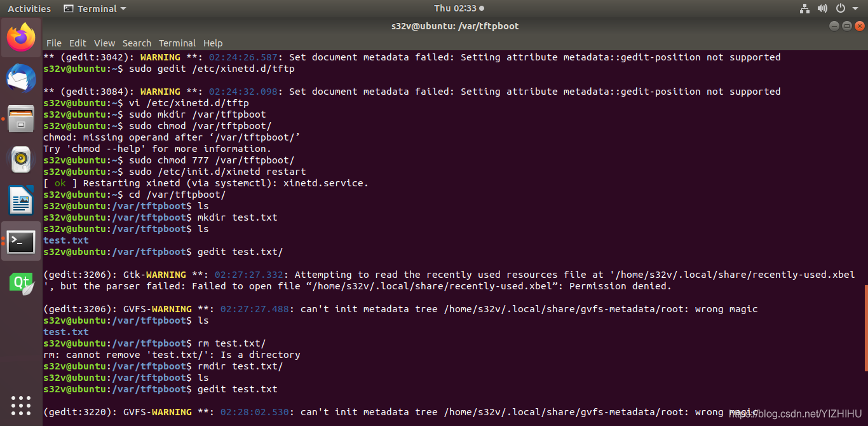Open Qt Creator from the dock
This screenshot has width=868, height=426.
click(x=21, y=282)
